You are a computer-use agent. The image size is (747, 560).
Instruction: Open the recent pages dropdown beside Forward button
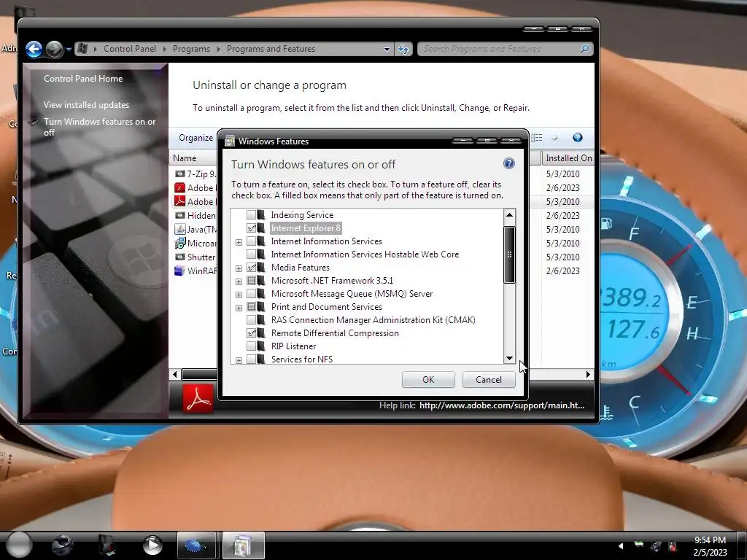click(69, 49)
